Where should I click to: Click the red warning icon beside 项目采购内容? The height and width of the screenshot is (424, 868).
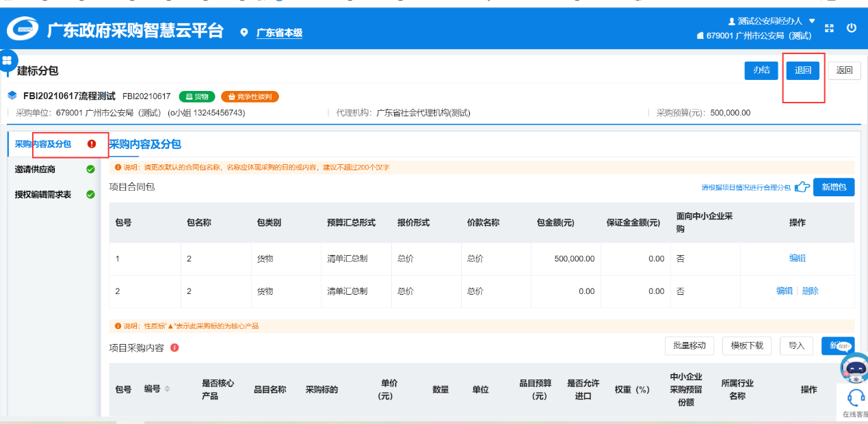point(174,347)
